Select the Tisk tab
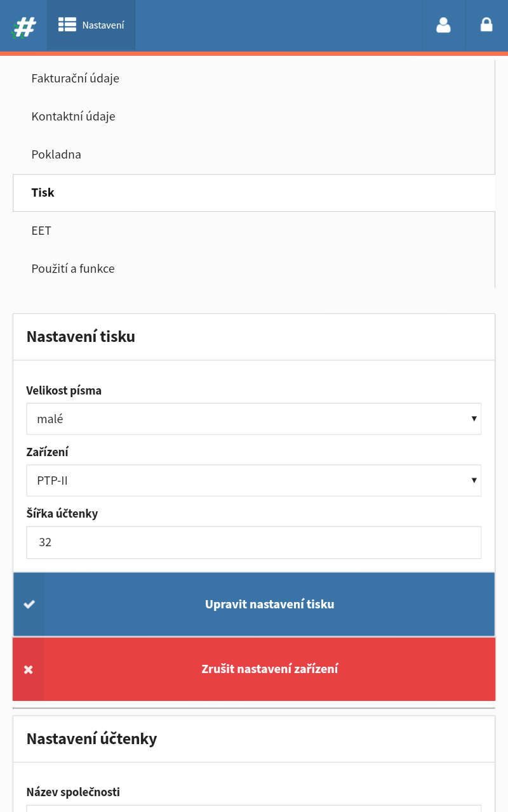This screenshot has height=812, width=508. (254, 193)
